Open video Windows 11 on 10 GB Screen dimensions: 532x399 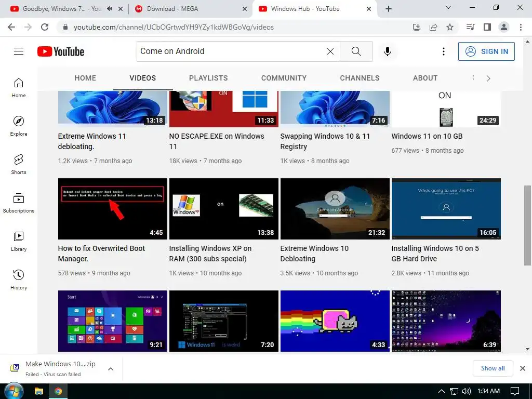coord(427,136)
